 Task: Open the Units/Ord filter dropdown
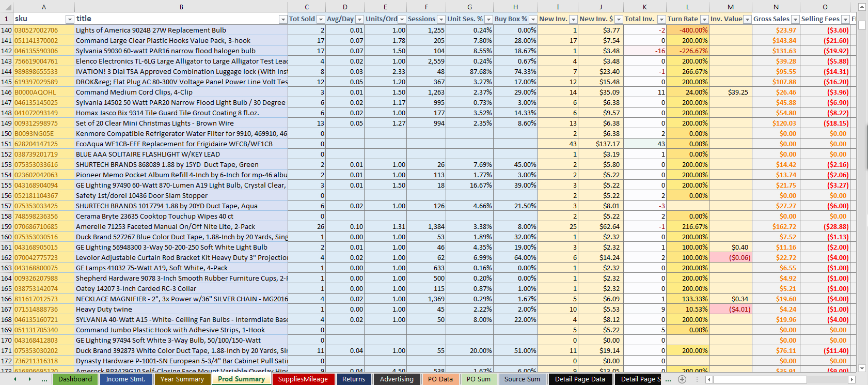click(402, 19)
